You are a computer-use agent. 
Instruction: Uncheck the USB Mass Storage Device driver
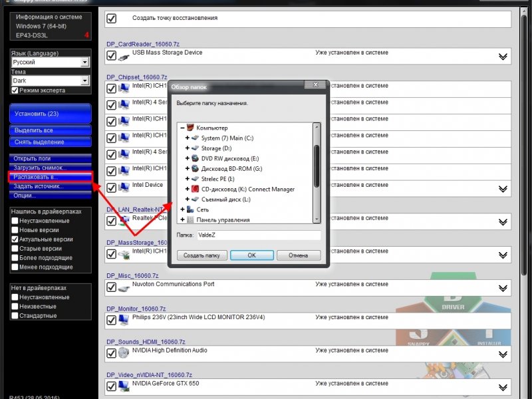[x=111, y=56]
